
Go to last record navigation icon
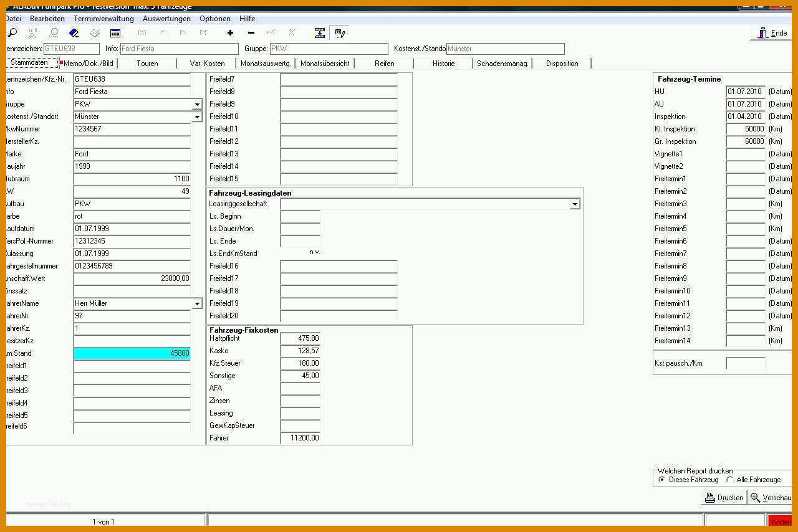[x=203, y=33]
